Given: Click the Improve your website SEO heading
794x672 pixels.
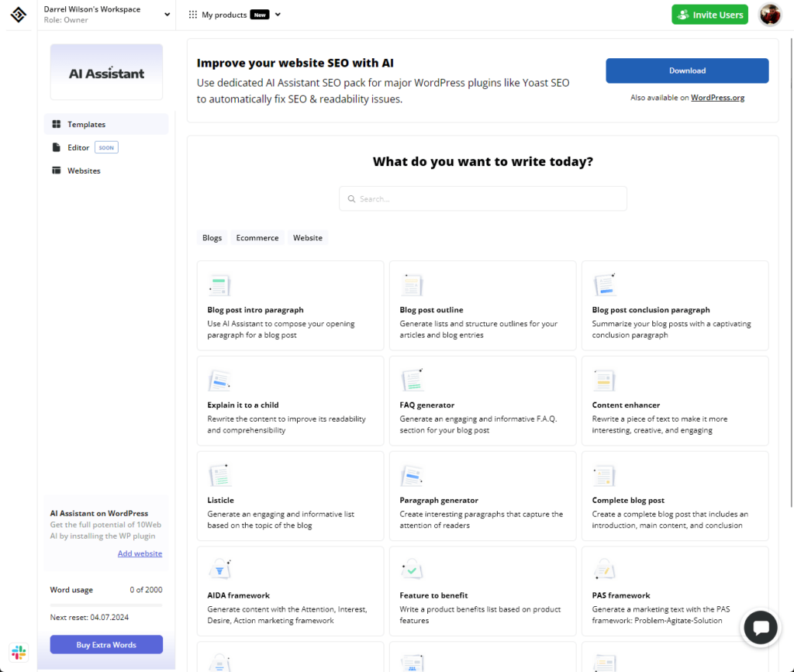Looking at the screenshot, I should coord(295,63).
